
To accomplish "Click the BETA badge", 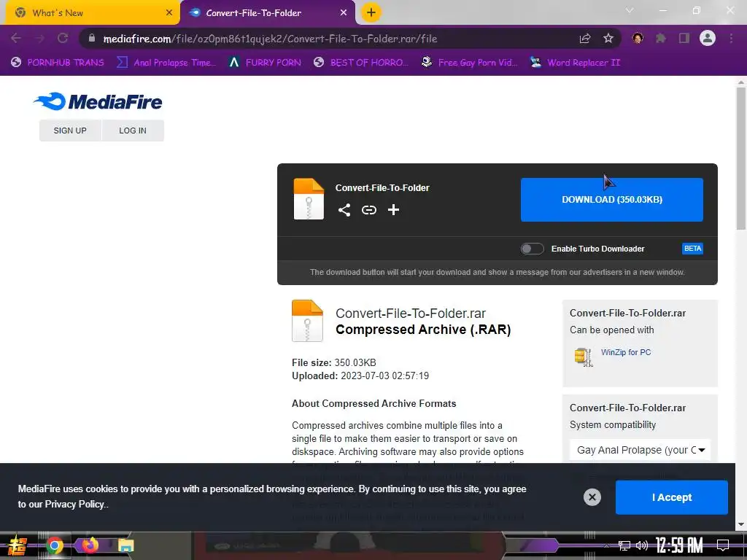I will click(692, 249).
